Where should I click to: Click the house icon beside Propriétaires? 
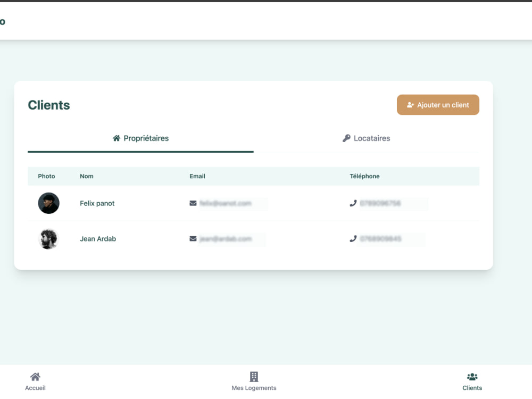click(117, 138)
